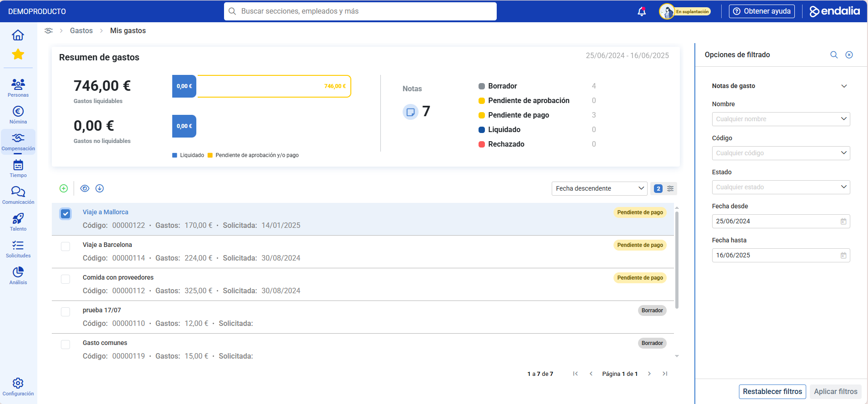Click Pendiente de aprobación legend entry
868x404 pixels.
coord(524,100)
